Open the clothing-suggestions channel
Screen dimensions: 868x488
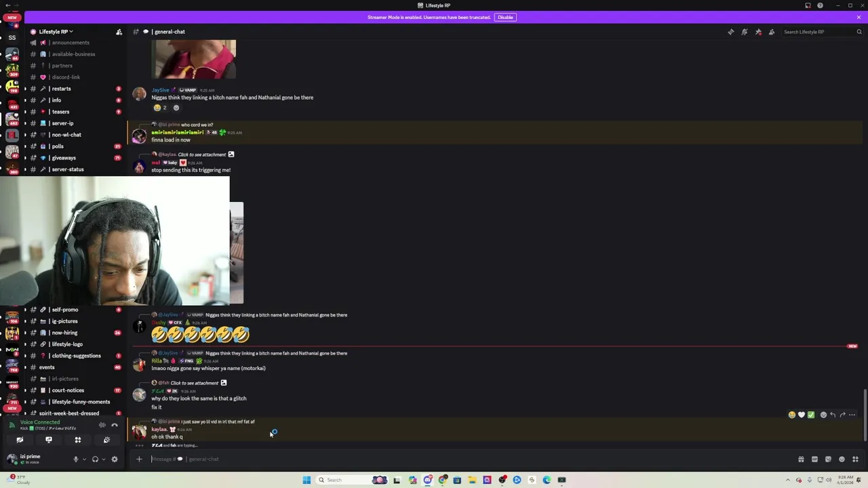tap(76, 356)
